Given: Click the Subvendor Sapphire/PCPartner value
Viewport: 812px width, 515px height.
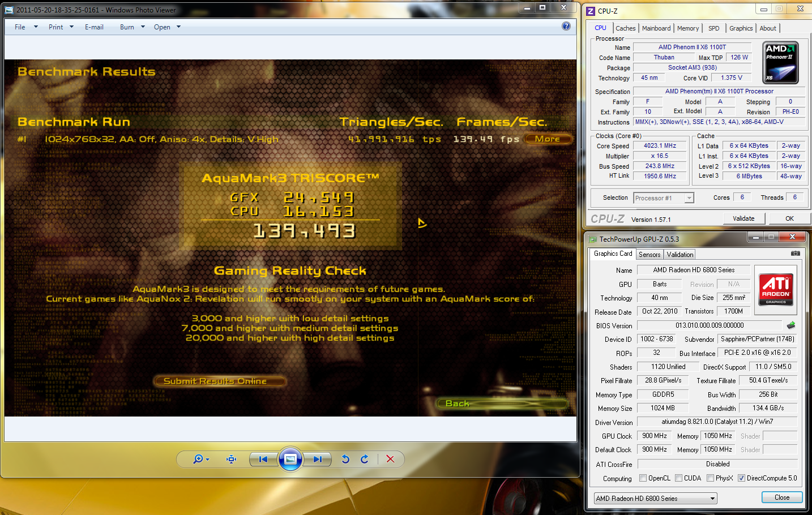Looking at the screenshot, I should pos(757,339).
